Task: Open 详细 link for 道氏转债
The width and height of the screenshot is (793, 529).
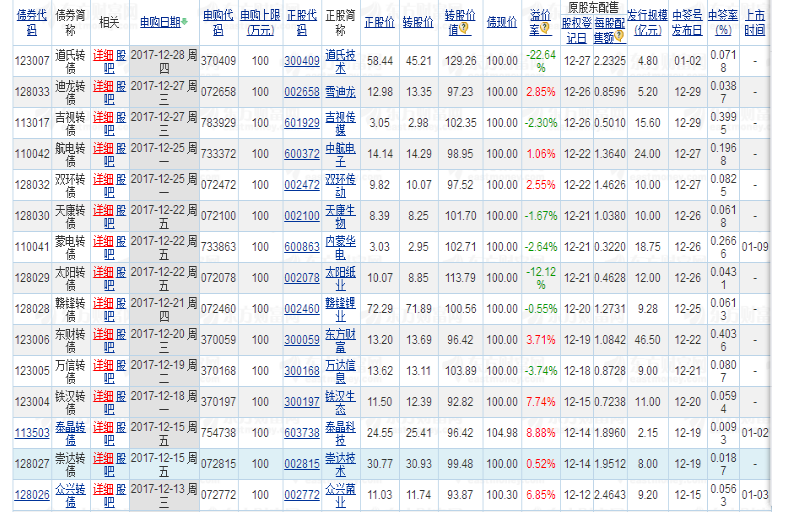Action: 103,55
